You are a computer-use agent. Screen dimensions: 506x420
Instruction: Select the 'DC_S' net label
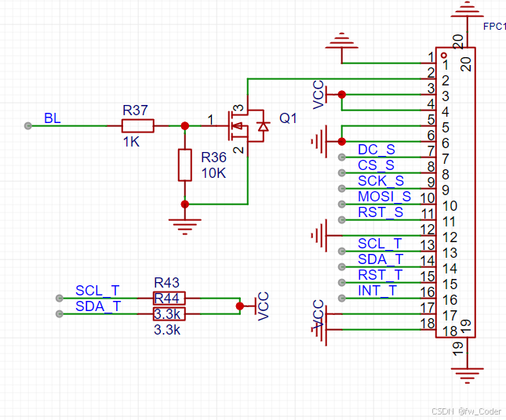coord(377,150)
